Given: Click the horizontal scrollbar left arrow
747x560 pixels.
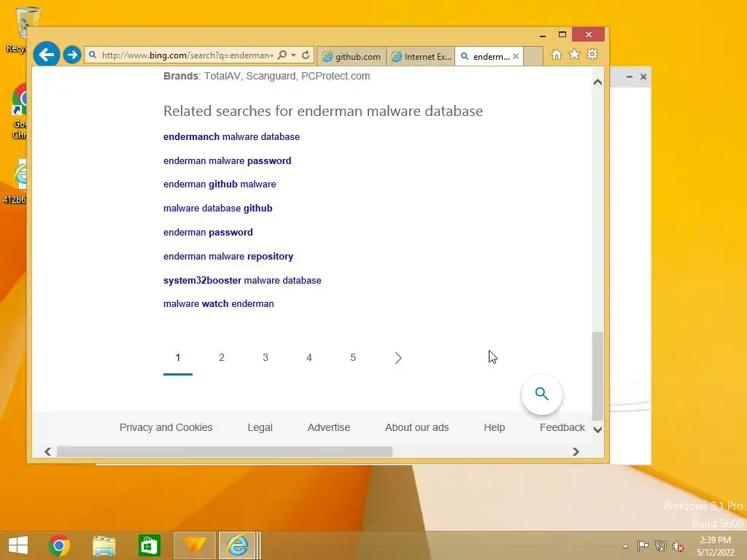Looking at the screenshot, I should point(47,451).
